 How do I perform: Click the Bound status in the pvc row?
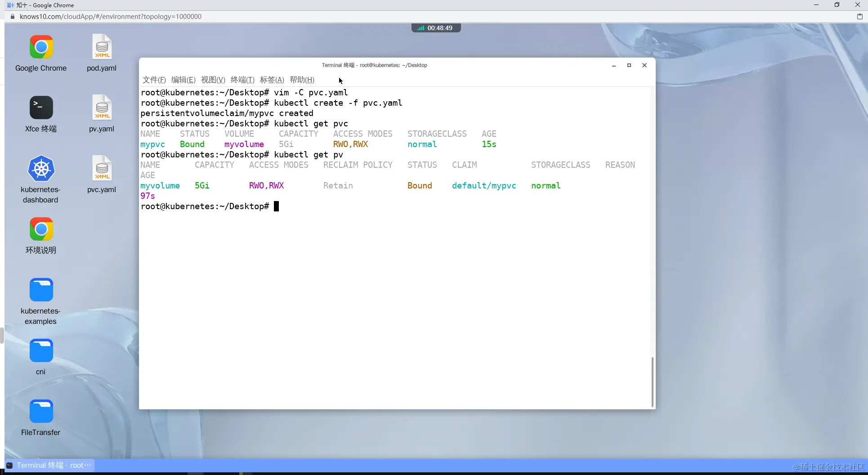192,144
